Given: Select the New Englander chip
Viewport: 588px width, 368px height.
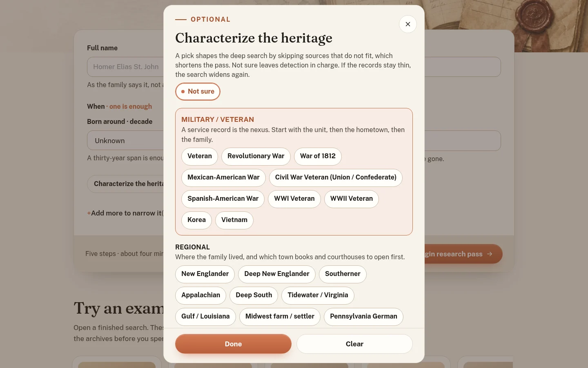Looking at the screenshot, I should 205,274.
